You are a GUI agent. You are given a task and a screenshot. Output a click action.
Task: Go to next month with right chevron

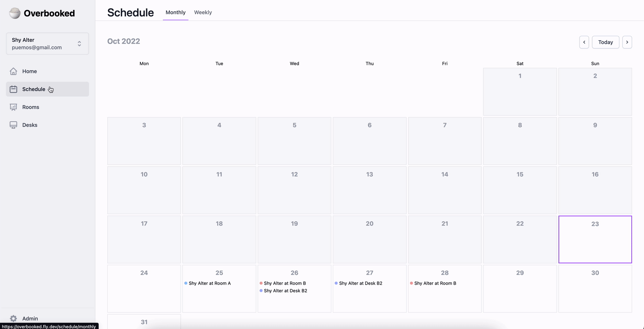pyautogui.click(x=627, y=42)
